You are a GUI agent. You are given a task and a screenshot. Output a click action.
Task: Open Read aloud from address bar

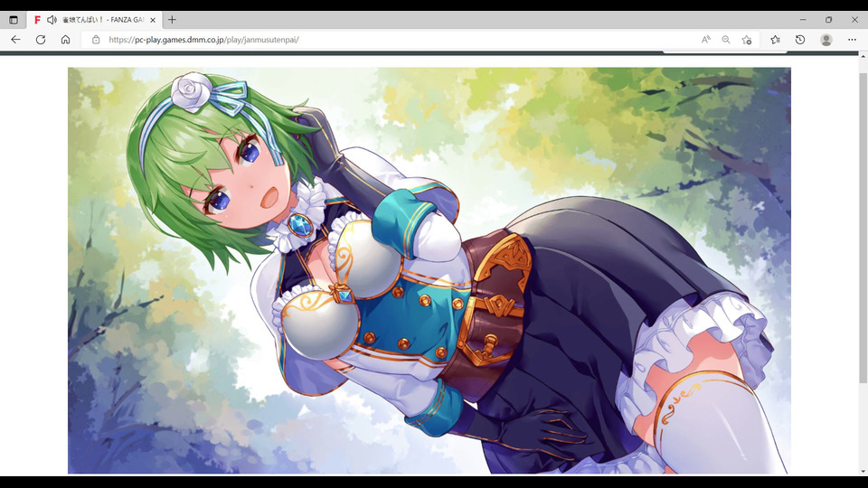point(706,40)
